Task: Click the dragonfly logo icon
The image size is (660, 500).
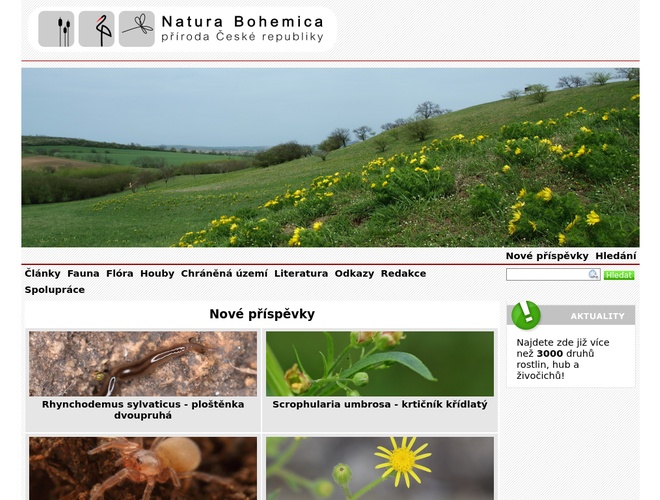Action: [137, 29]
